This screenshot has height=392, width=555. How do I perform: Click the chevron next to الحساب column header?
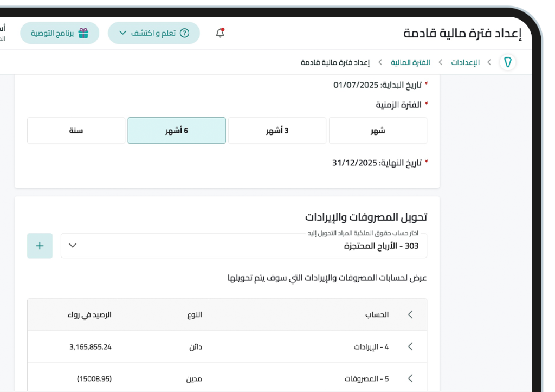tap(410, 314)
